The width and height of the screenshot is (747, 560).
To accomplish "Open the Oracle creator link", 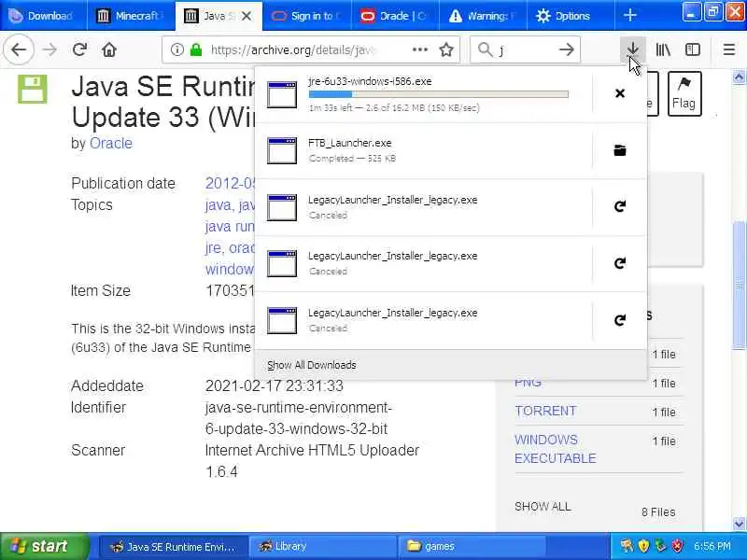I will 111,144.
